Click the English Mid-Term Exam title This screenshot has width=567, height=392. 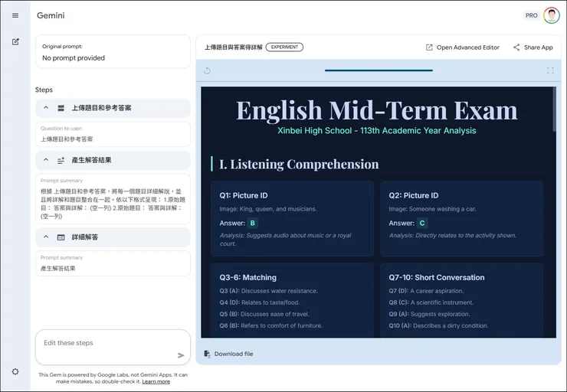[x=377, y=110]
